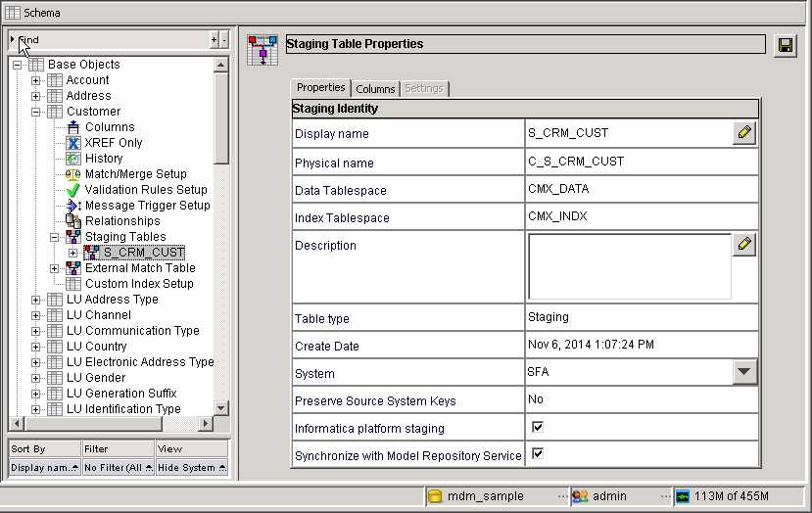Click the Match/Merge Setup scales icon
This screenshot has height=513, width=812.
(73, 174)
